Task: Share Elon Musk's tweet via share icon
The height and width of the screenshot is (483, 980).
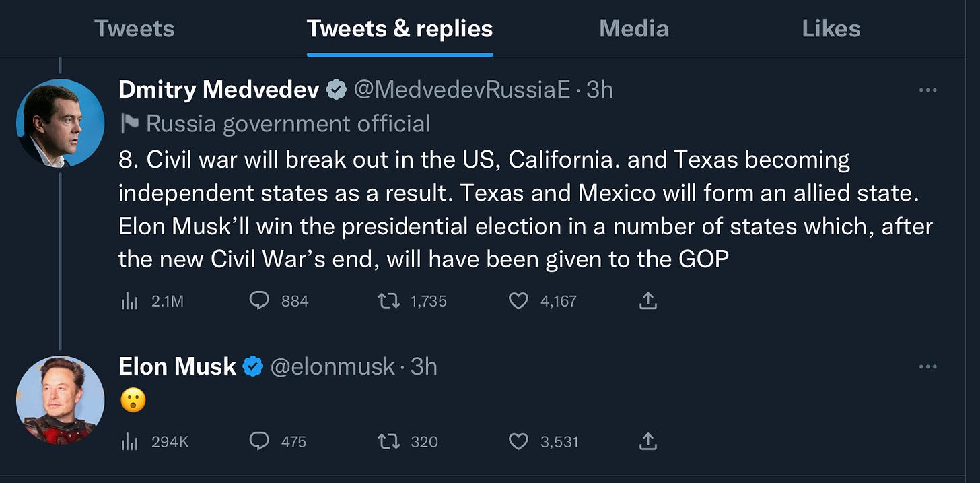Action: point(647,441)
